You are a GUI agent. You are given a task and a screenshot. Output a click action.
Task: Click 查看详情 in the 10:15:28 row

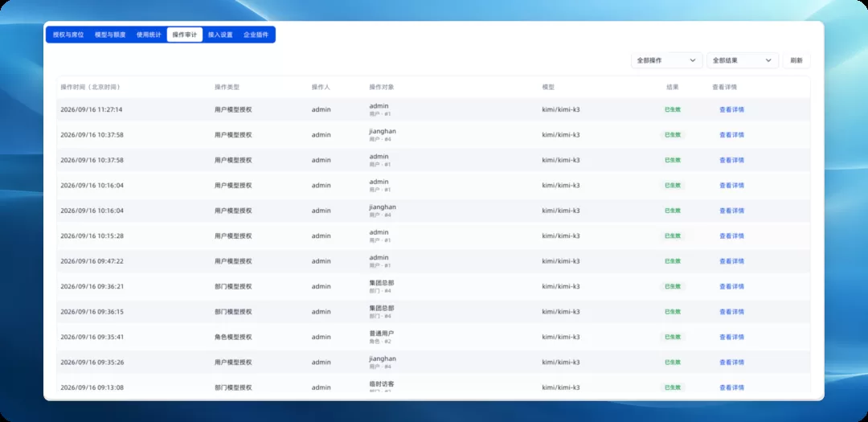(x=731, y=236)
